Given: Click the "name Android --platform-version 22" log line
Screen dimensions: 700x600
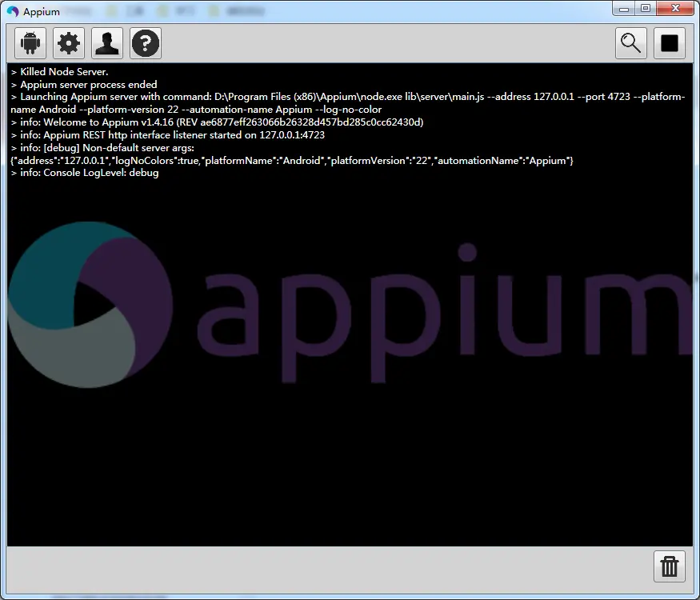Looking at the screenshot, I should click(x=196, y=110).
